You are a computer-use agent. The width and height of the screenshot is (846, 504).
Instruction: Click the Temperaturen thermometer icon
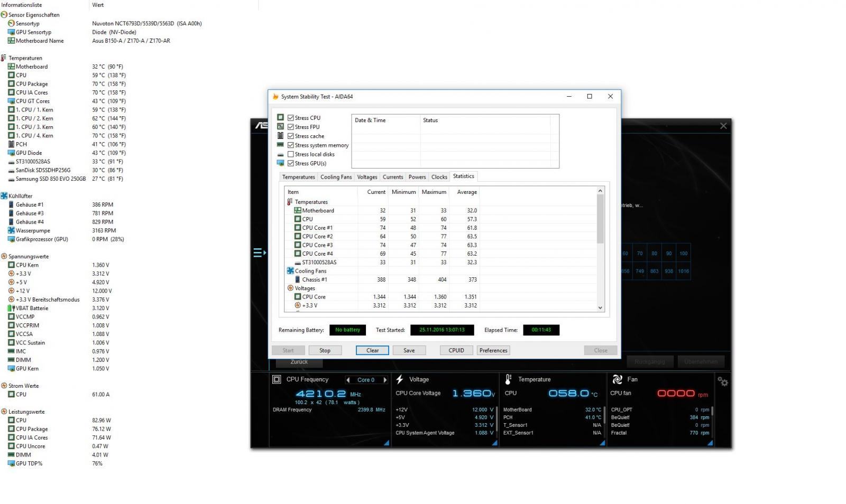coord(4,58)
